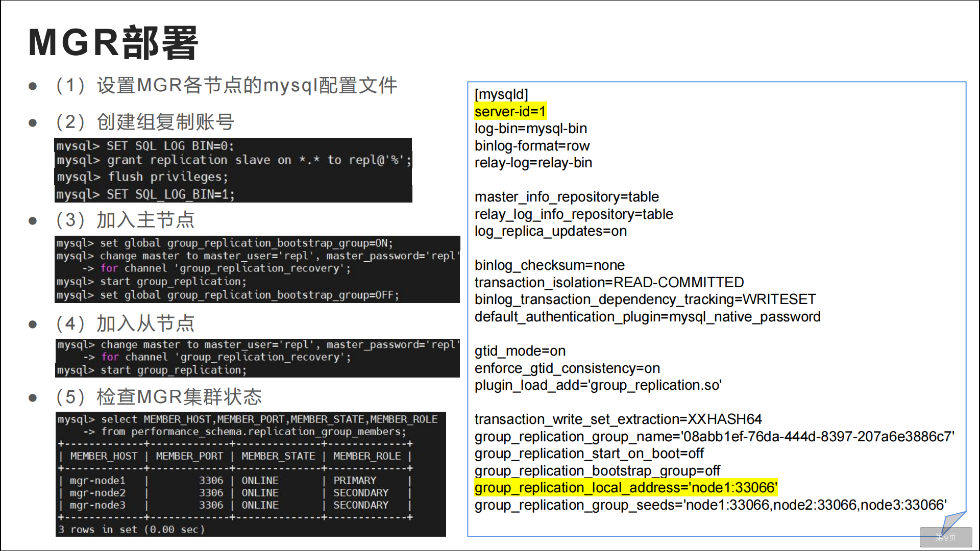Click the gtid_mode=on config line
The width and height of the screenshot is (980, 551).
pos(520,351)
